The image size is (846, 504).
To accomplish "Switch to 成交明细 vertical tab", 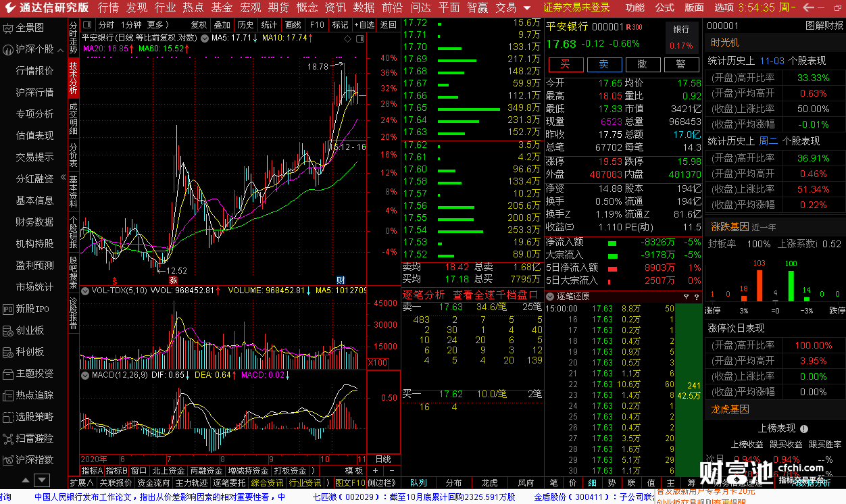I will (73, 119).
